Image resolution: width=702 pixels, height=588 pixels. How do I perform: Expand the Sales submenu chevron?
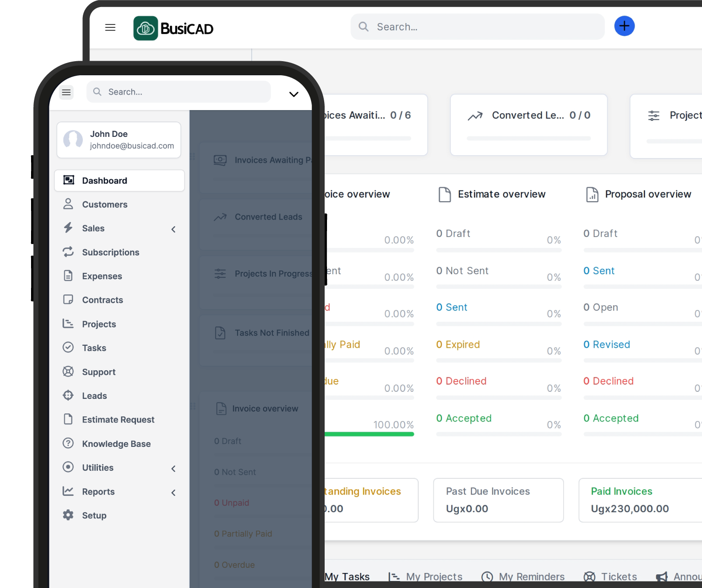174,229
